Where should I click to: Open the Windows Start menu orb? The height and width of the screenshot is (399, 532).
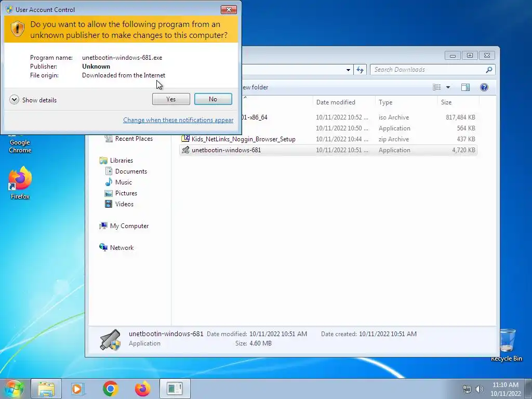[14, 389]
